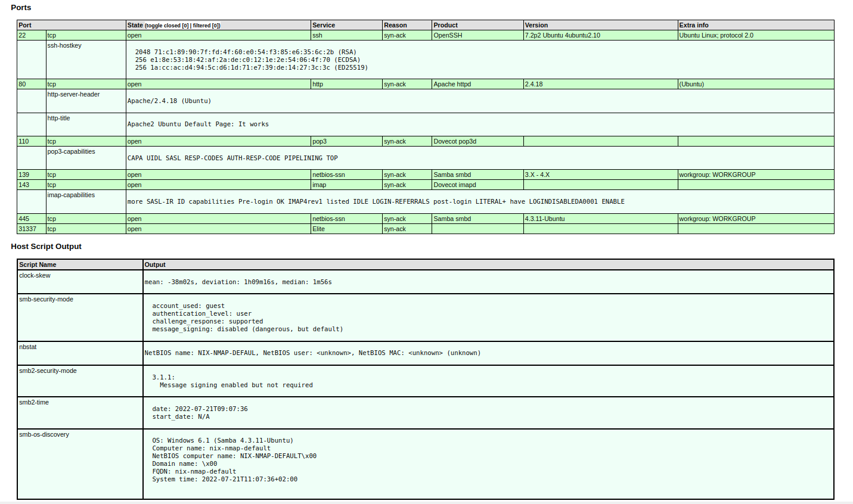Select port number 139 cell
This screenshot has width=853, height=504.
coord(32,175)
